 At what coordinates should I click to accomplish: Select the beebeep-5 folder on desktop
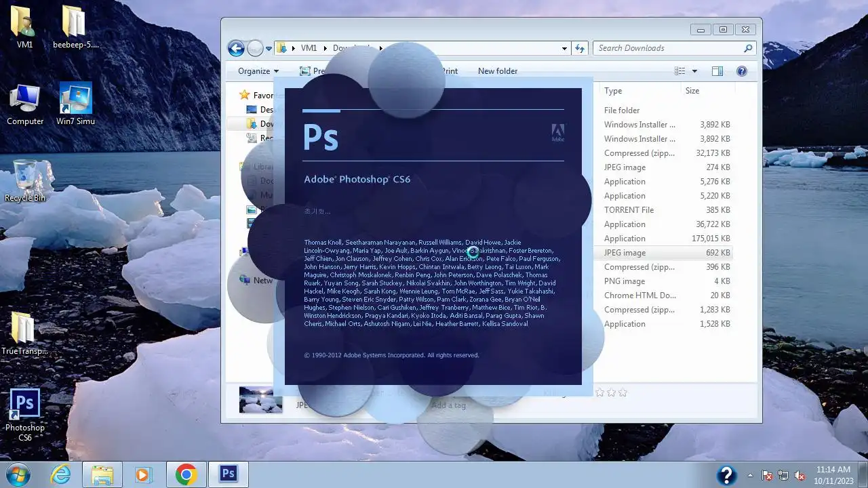[76, 27]
